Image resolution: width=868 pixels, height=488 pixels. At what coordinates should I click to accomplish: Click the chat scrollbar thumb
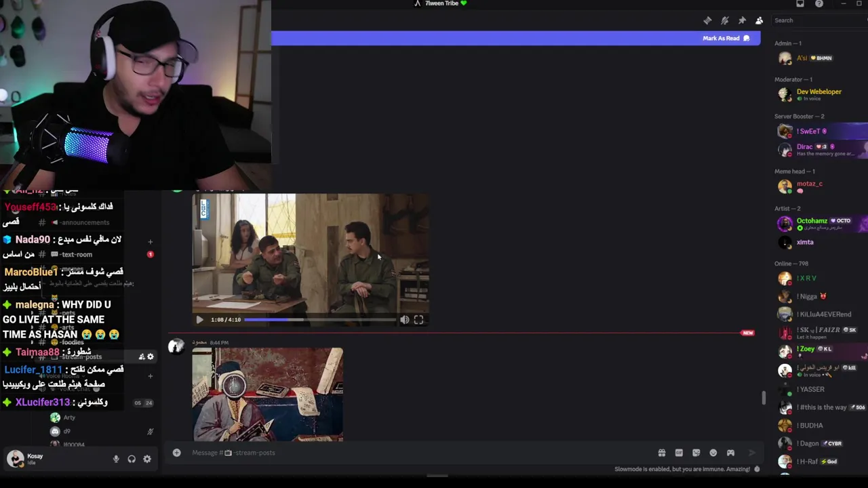tap(763, 398)
